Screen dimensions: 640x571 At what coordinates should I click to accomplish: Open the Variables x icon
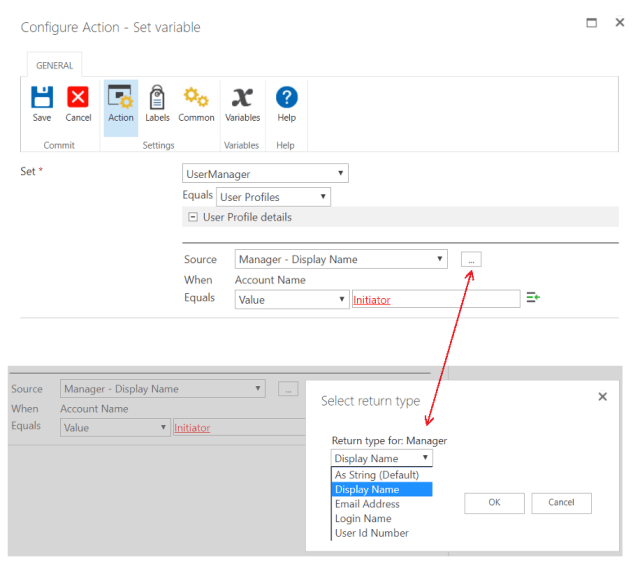242,97
